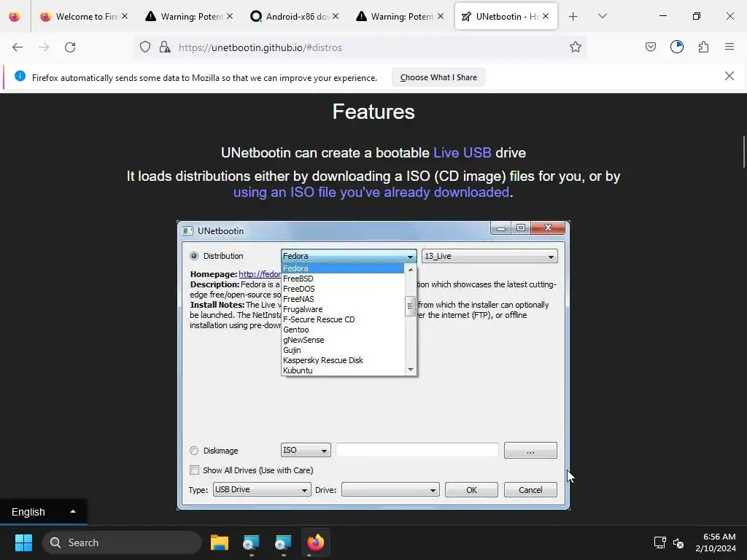Switch to first Warning: Potential tab
The height and width of the screenshot is (560, 747).
(x=189, y=17)
